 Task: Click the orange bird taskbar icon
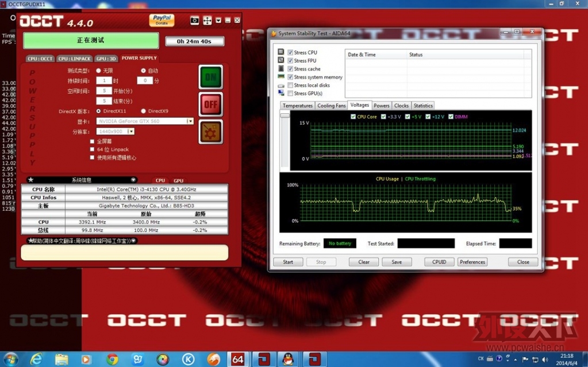point(214,359)
